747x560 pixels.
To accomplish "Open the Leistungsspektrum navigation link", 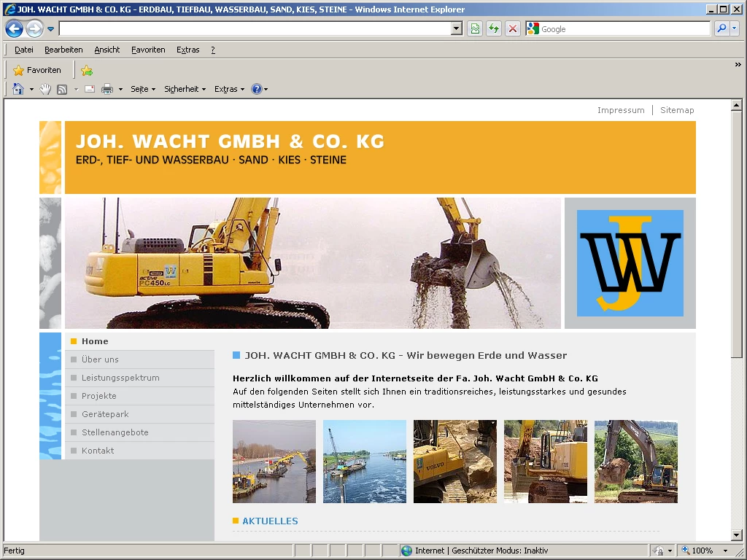I will click(120, 378).
